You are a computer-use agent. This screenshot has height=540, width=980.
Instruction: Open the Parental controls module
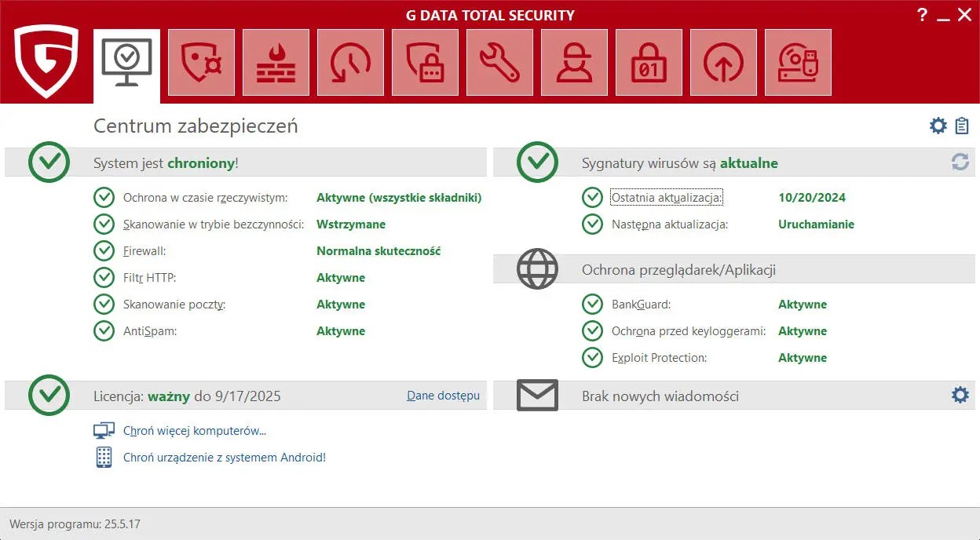click(574, 63)
